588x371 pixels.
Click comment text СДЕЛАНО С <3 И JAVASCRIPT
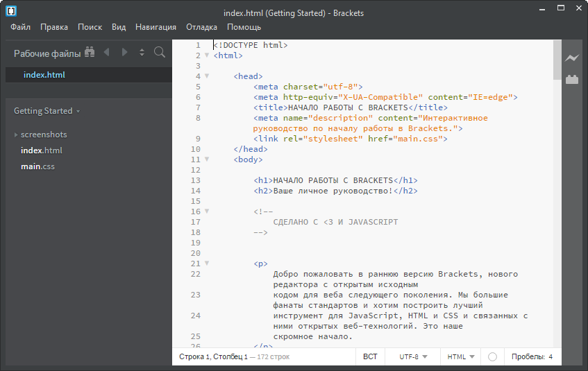tap(335, 222)
